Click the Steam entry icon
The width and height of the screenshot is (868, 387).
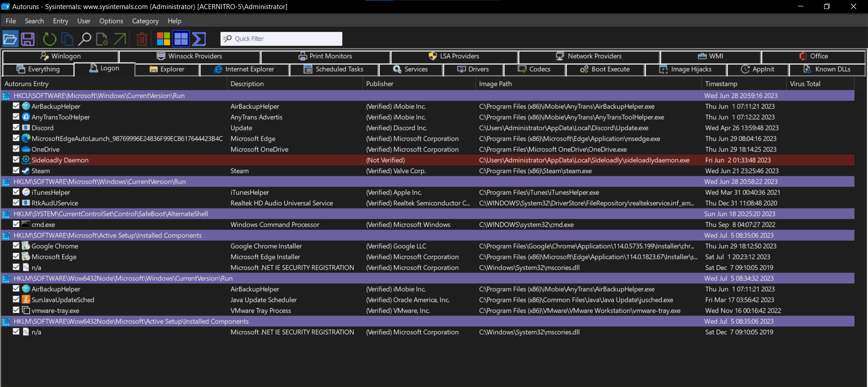coord(26,171)
